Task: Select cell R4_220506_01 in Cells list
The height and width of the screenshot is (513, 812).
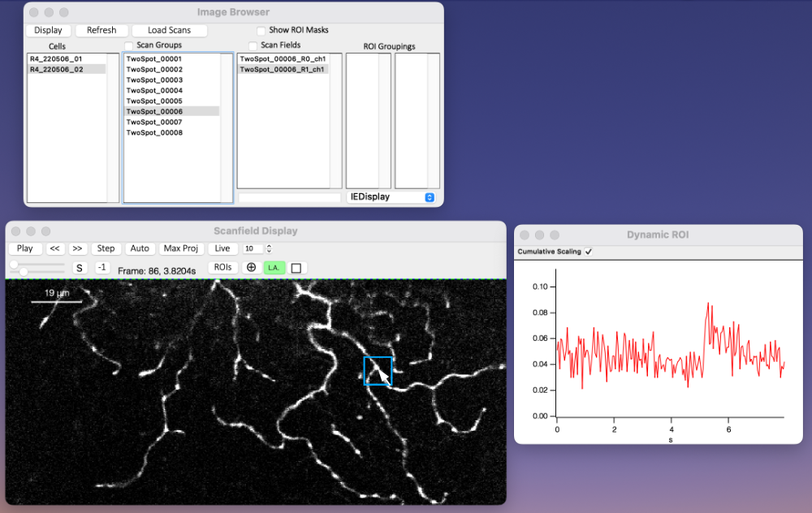Action: [x=56, y=59]
